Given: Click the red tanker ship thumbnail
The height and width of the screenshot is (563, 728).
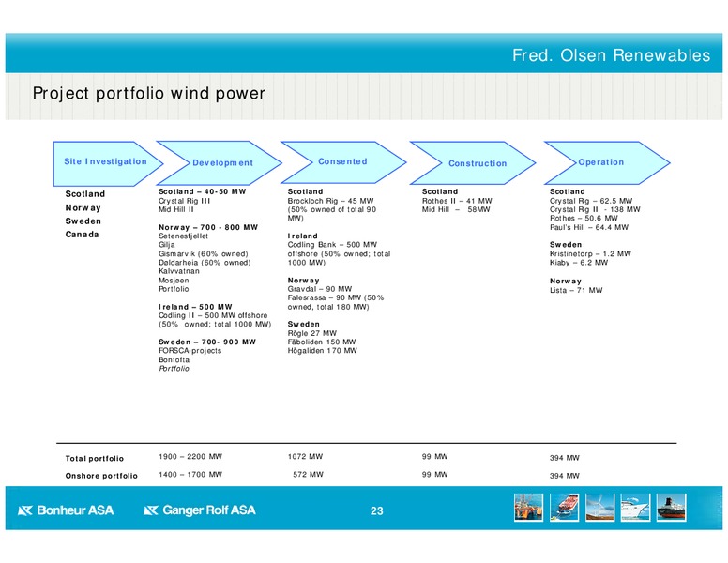Looking at the screenshot, I should (564, 508).
